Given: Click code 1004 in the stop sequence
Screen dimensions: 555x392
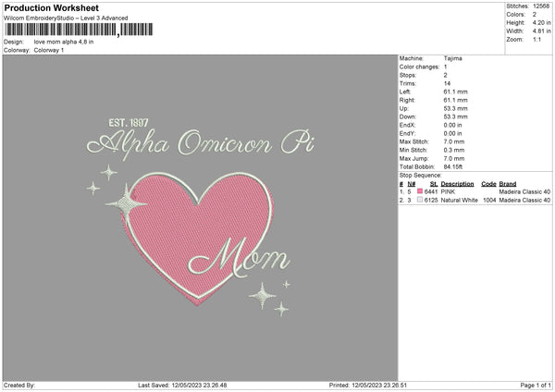Looking at the screenshot, I should tap(489, 201).
